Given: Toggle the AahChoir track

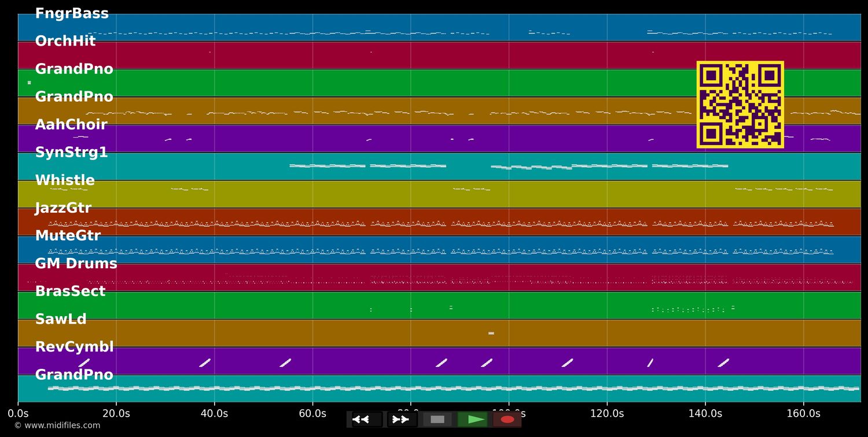Looking at the screenshot, I should [71, 124].
